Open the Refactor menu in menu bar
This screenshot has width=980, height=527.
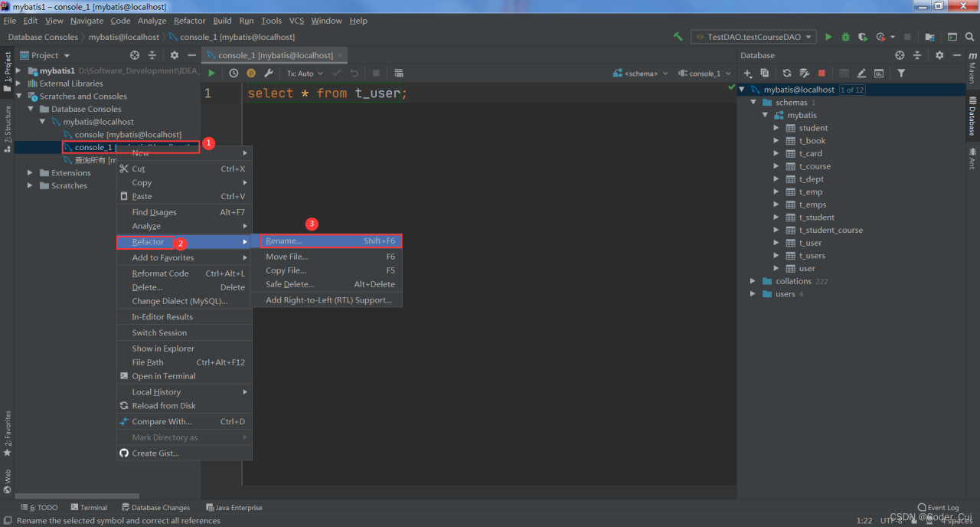tap(190, 21)
